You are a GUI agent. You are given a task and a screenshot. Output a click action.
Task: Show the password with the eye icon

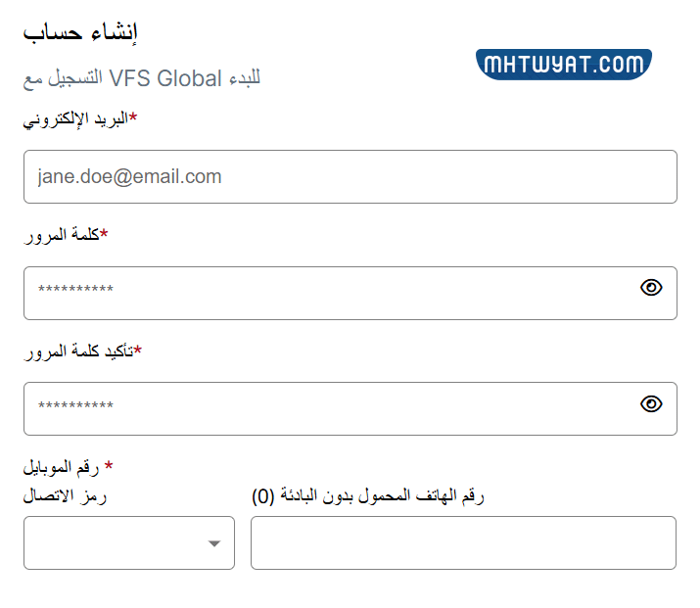(651, 288)
